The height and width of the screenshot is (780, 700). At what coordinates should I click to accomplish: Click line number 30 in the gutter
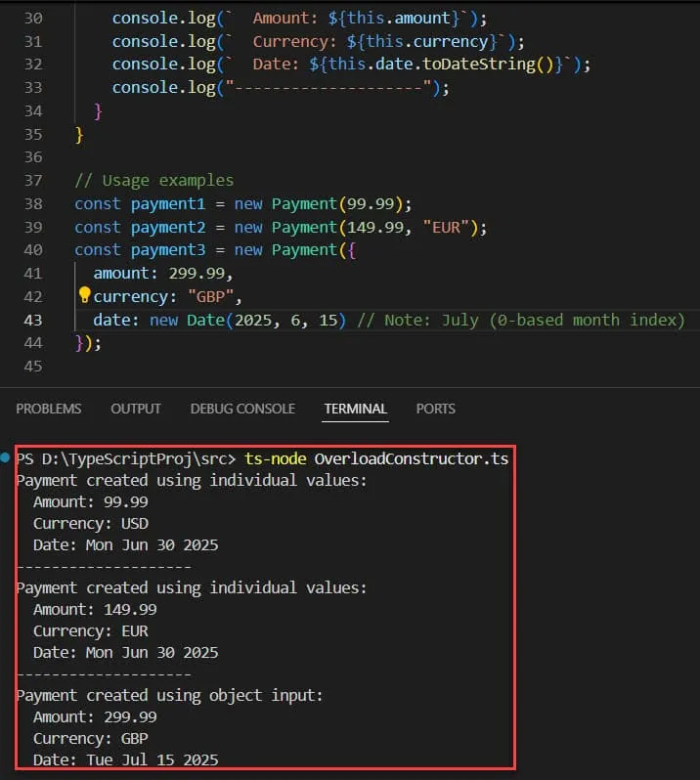pyautogui.click(x=33, y=19)
